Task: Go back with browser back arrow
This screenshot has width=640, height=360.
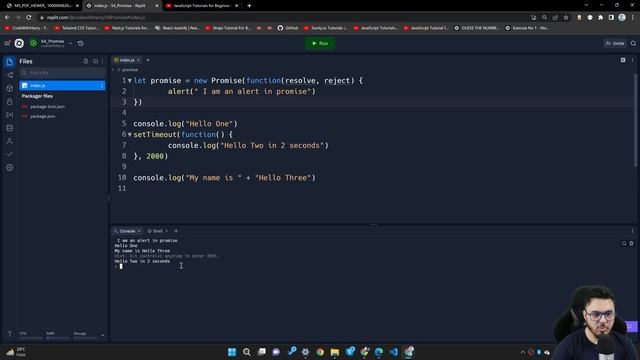Action: [x=7, y=18]
